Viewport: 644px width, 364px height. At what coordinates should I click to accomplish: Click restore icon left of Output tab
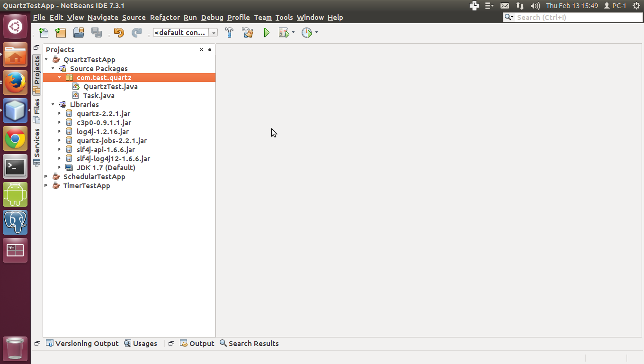pyautogui.click(x=171, y=344)
